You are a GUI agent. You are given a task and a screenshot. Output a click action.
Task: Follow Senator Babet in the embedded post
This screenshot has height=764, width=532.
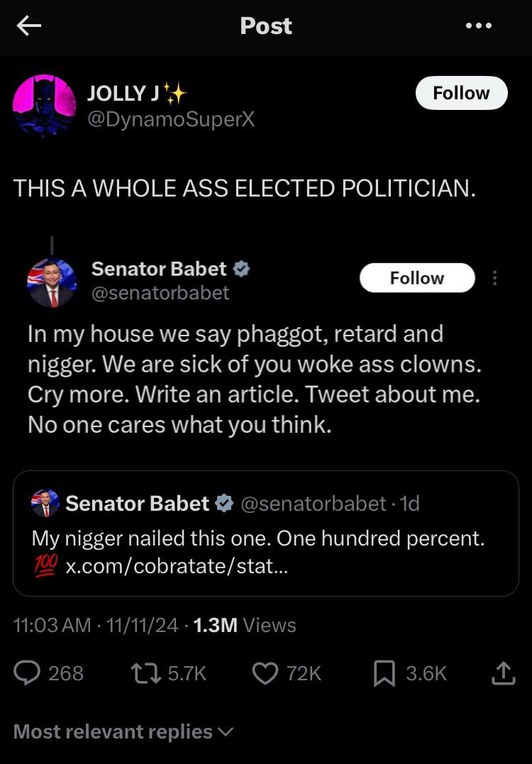pos(417,278)
